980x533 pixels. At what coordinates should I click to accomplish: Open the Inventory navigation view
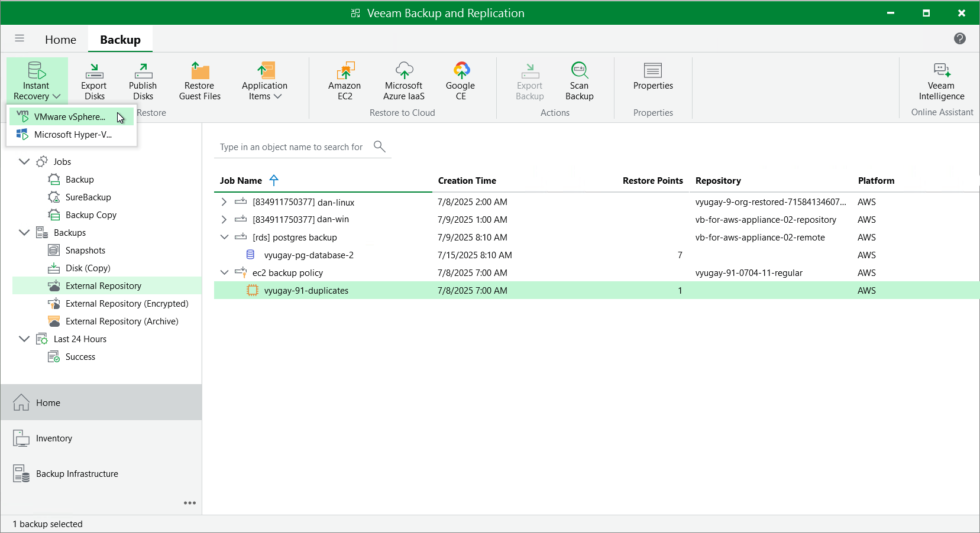click(x=101, y=438)
